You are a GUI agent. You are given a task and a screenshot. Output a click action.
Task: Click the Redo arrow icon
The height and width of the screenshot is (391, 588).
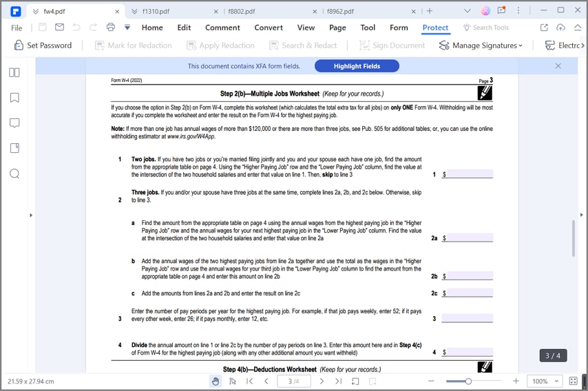(93, 27)
